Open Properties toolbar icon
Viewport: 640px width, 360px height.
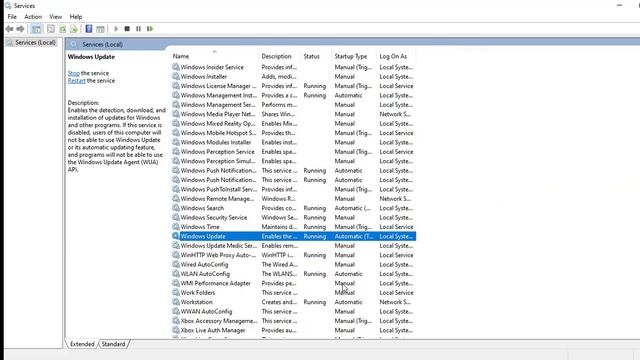(51, 29)
